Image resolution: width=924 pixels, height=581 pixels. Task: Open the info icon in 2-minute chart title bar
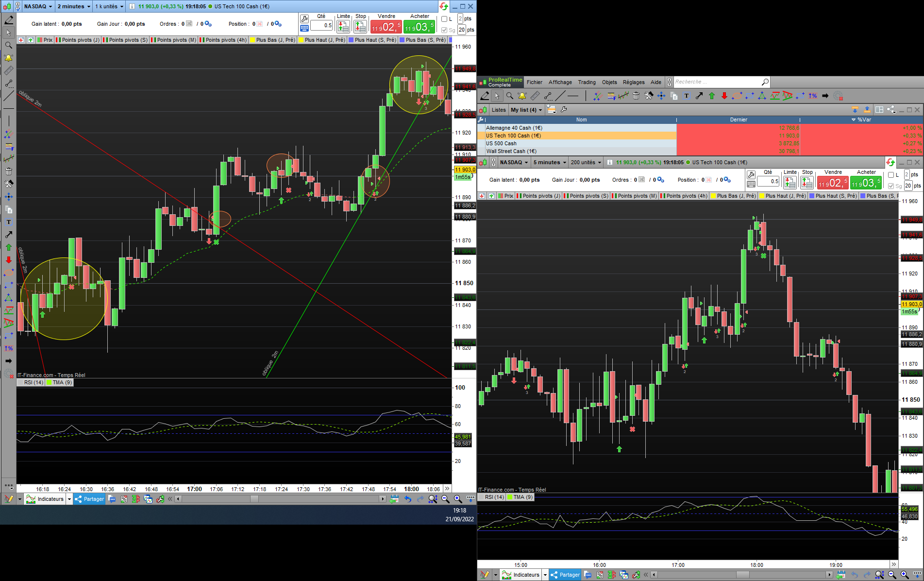point(132,6)
